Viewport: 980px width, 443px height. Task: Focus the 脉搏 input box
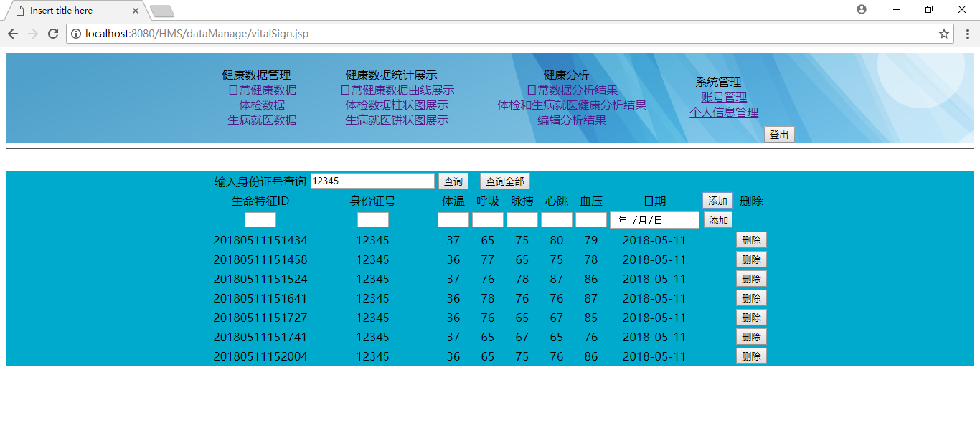[x=522, y=220]
